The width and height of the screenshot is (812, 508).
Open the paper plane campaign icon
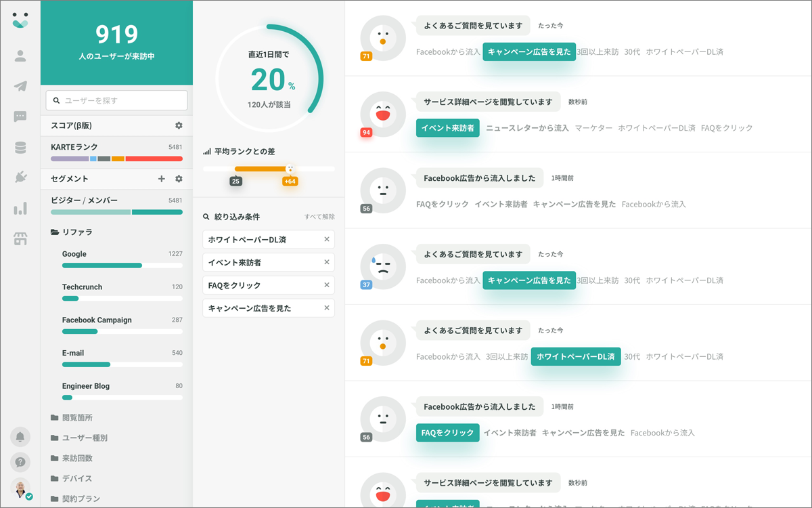tap(20, 86)
